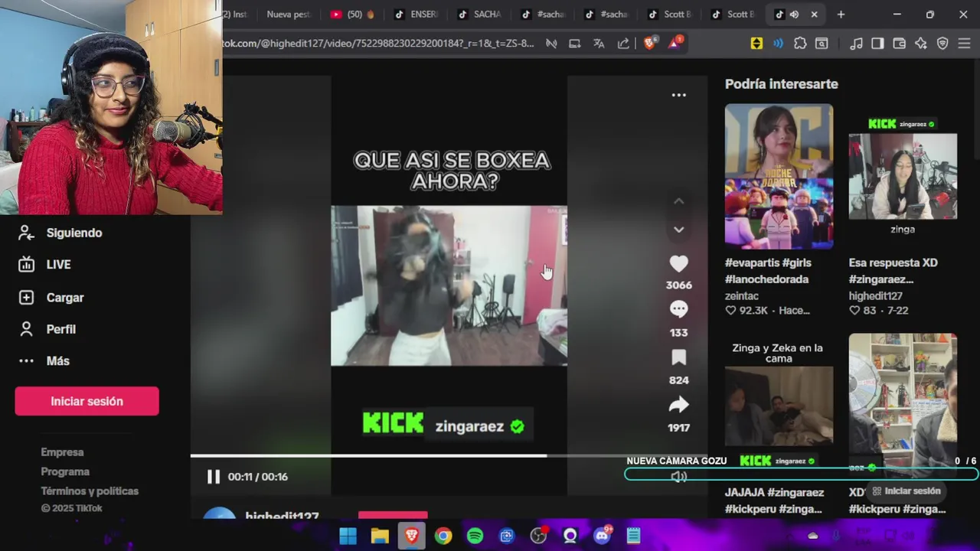Viewport: 980px width, 551px height.
Task: Click share page icon in address bar
Action: click(623, 44)
